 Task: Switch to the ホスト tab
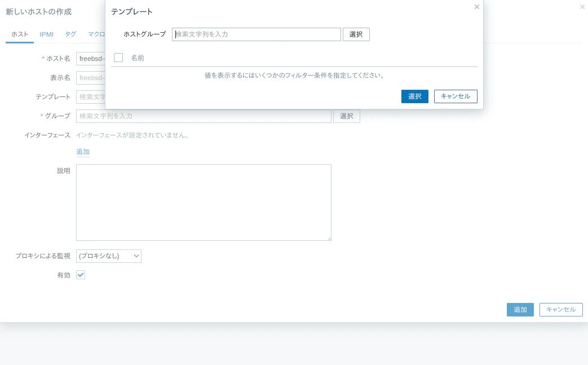pyautogui.click(x=19, y=34)
